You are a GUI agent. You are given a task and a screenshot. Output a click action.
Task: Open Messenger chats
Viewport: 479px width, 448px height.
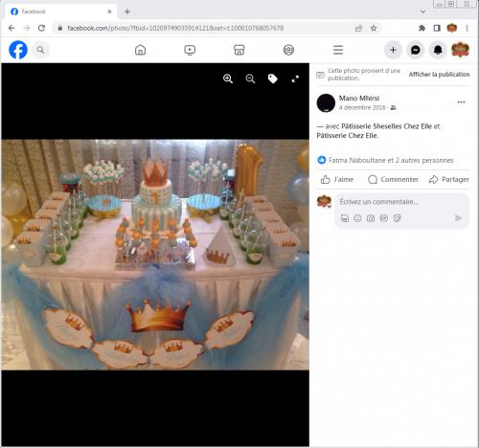coord(416,50)
